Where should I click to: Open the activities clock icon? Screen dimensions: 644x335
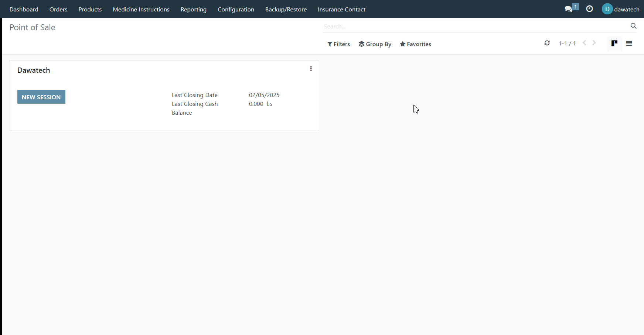(x=590, y=9)
